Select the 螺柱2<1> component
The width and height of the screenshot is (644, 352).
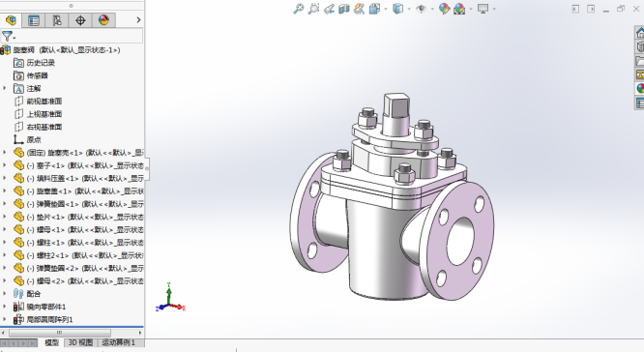(x=78, y=255)
